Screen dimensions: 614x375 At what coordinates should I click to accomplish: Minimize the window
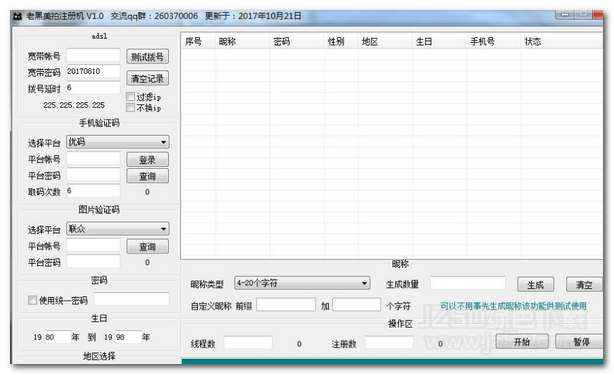pyautogui.click(x=565, y=15)
